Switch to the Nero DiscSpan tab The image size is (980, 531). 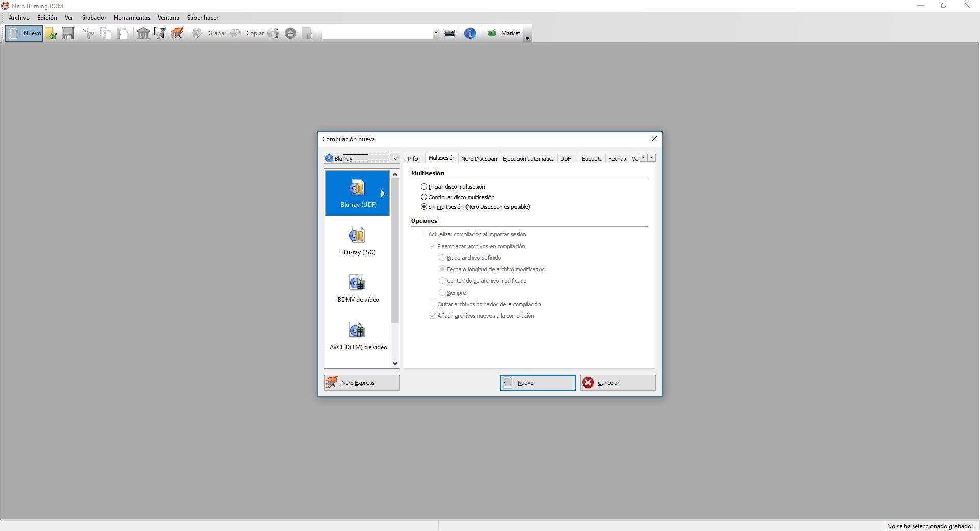479,159
